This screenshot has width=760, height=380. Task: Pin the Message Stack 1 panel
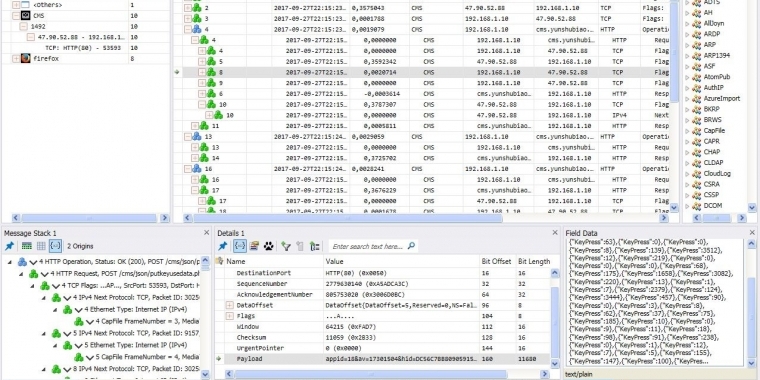(9, 246)
